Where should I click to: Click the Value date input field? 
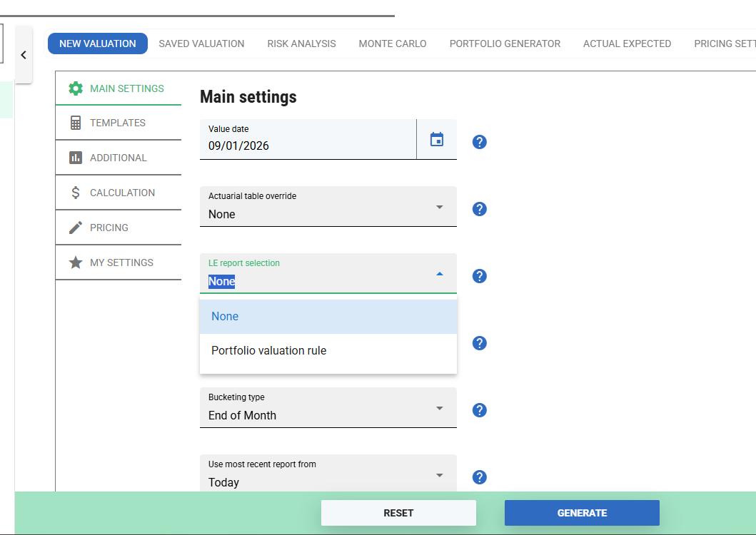point(307,140)
